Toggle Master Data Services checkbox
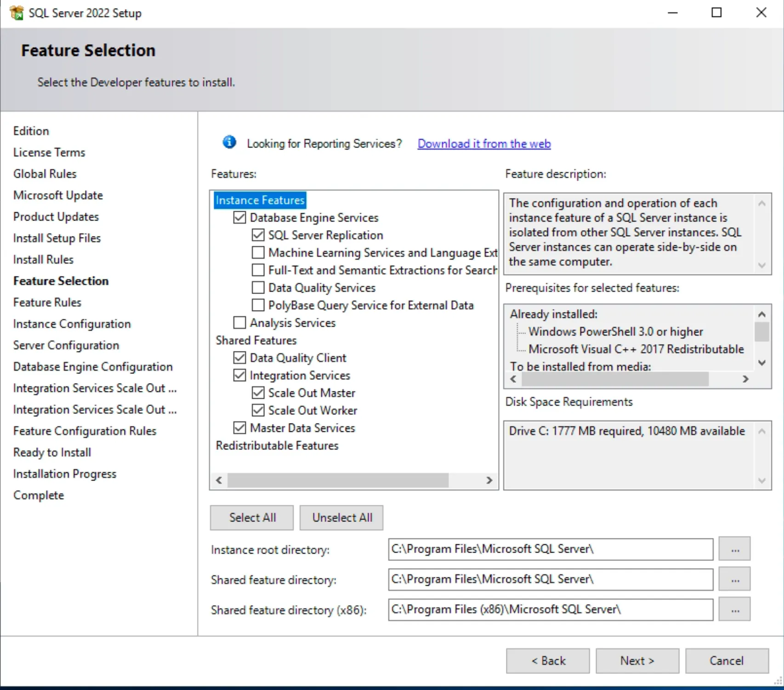This screenshot has width=784, height=690. click(239, 428)
